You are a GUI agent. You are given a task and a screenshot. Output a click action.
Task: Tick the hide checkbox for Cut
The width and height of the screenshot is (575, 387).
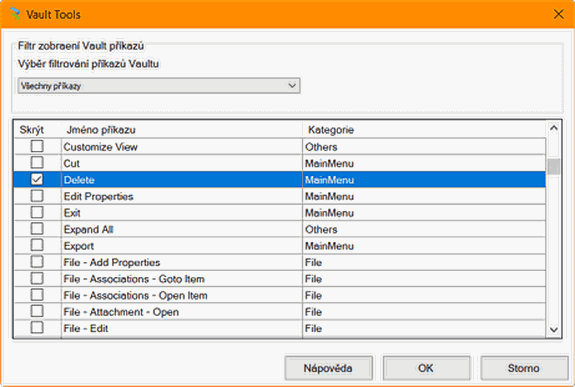point(37,163)
